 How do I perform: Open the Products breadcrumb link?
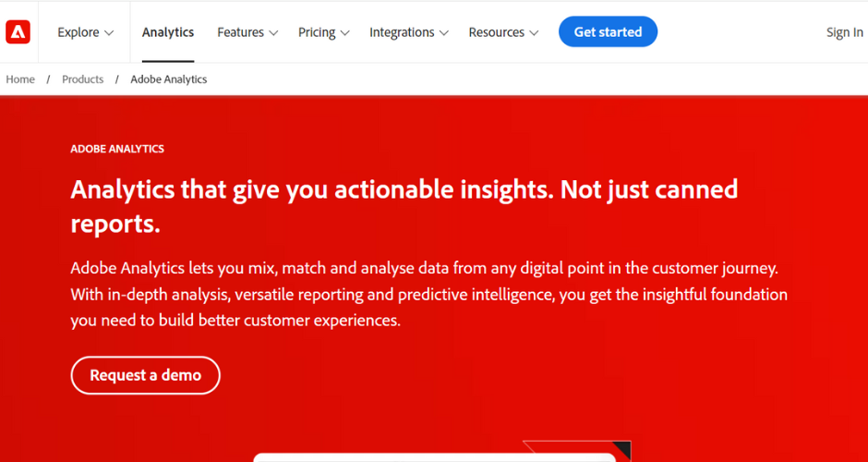pyautogui.click(x=82, y=79)
